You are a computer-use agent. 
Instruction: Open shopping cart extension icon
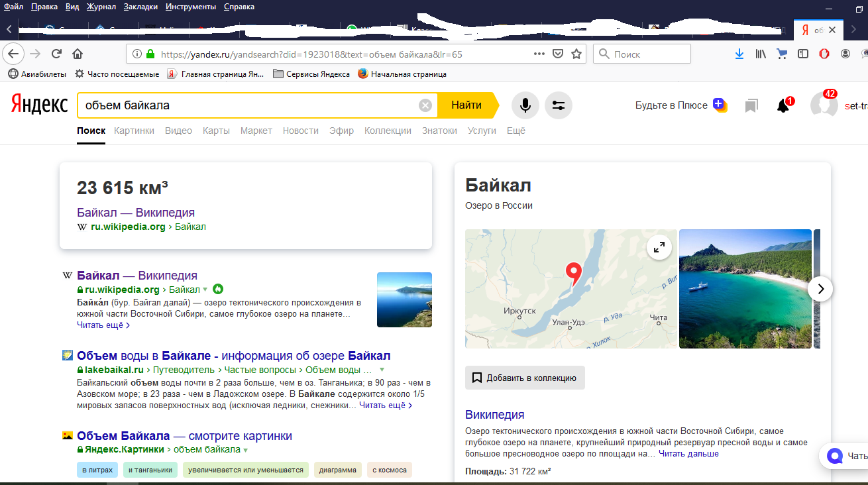point(782,54)
